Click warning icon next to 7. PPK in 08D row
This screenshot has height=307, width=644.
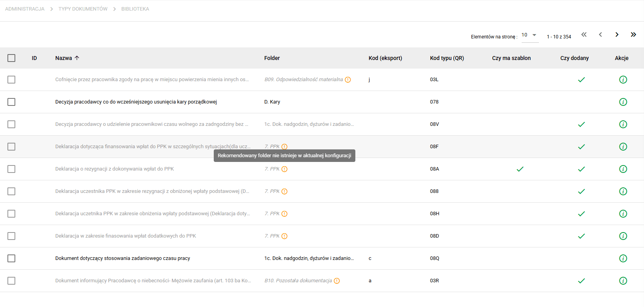coord(285,236)
